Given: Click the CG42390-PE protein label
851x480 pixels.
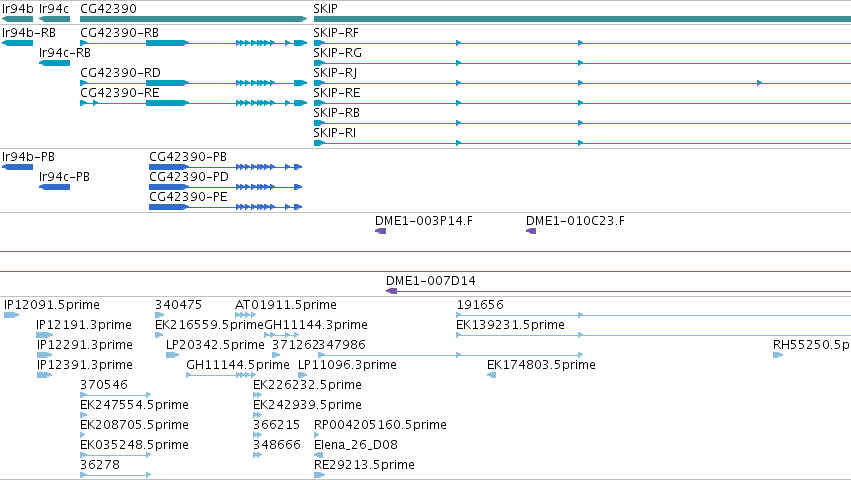Looking at the screenshot, I should pyautogui.click(x=188, y=197).
